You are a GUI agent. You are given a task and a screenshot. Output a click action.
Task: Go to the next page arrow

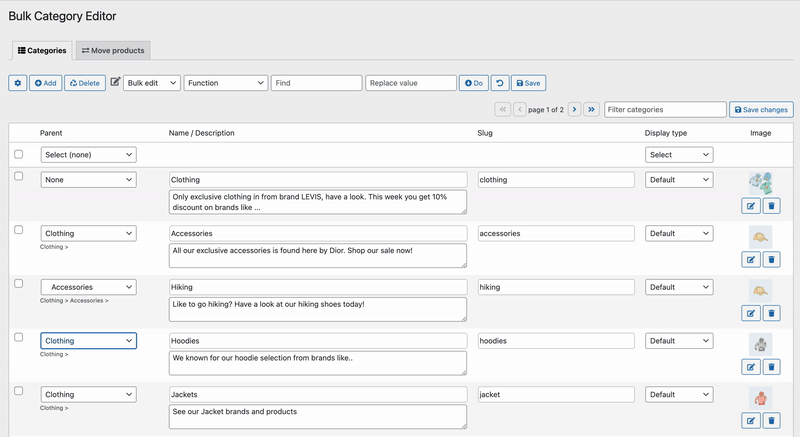[x=574, y=109]
